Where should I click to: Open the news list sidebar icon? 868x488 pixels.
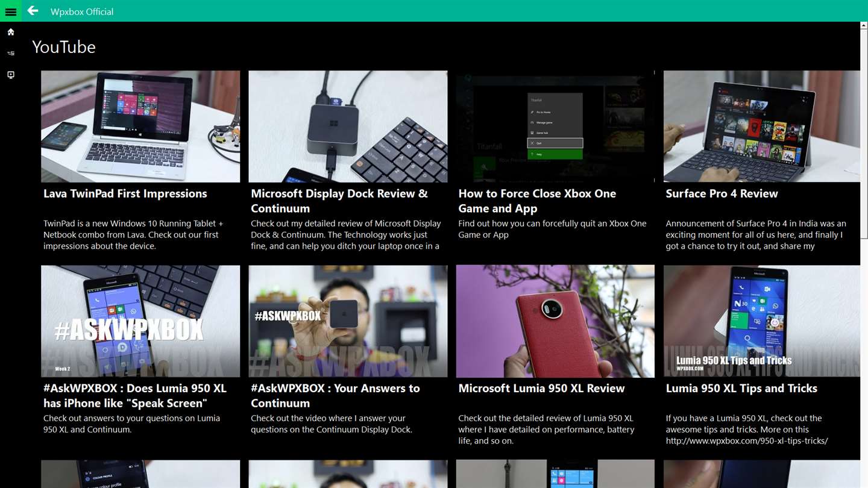(x=11, y=54)
